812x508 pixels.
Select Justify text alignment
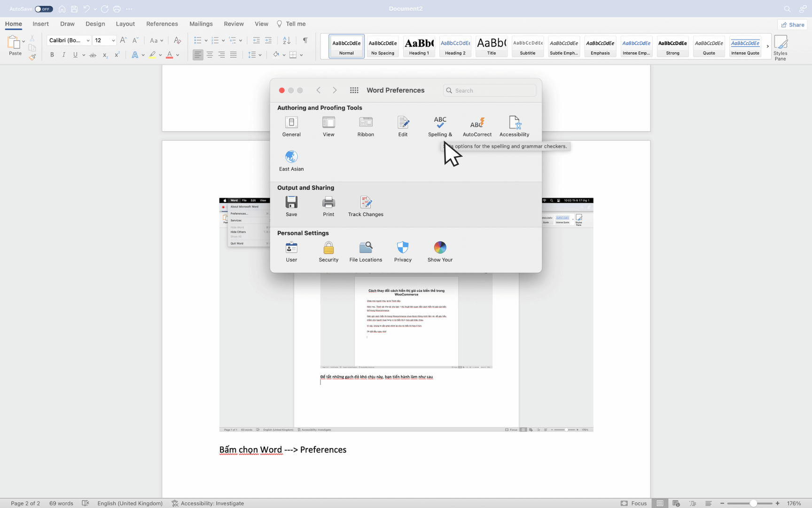point(233,55)
